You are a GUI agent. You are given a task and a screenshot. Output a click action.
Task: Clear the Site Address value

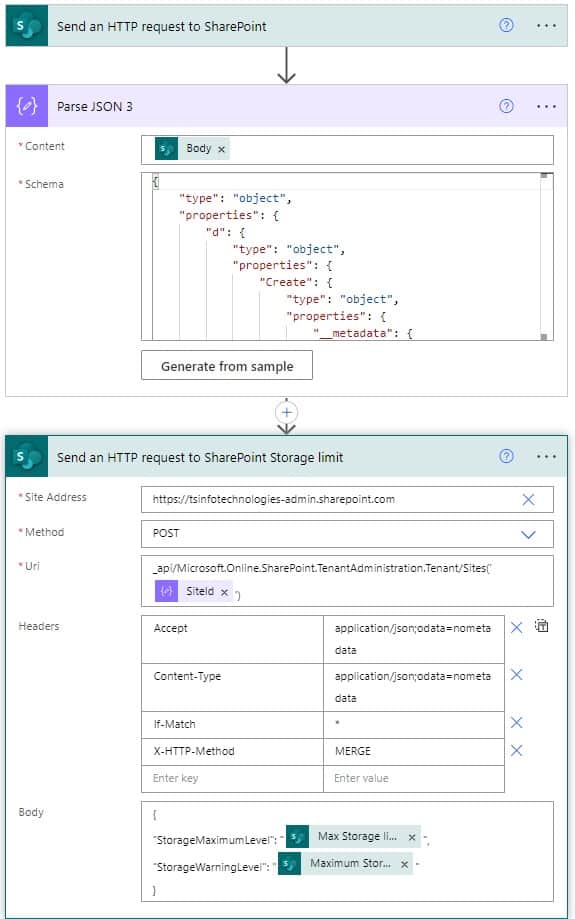[x=528, y=499]
